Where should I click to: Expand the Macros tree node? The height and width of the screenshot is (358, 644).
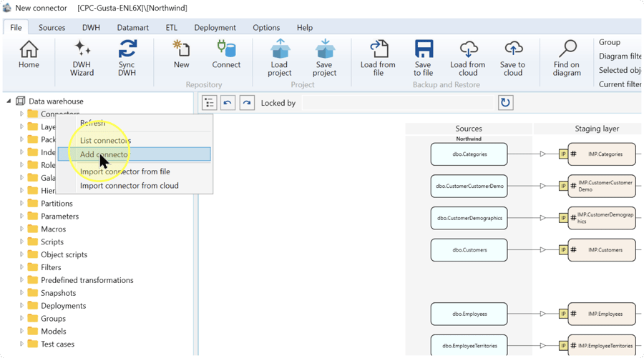(21, 229)
